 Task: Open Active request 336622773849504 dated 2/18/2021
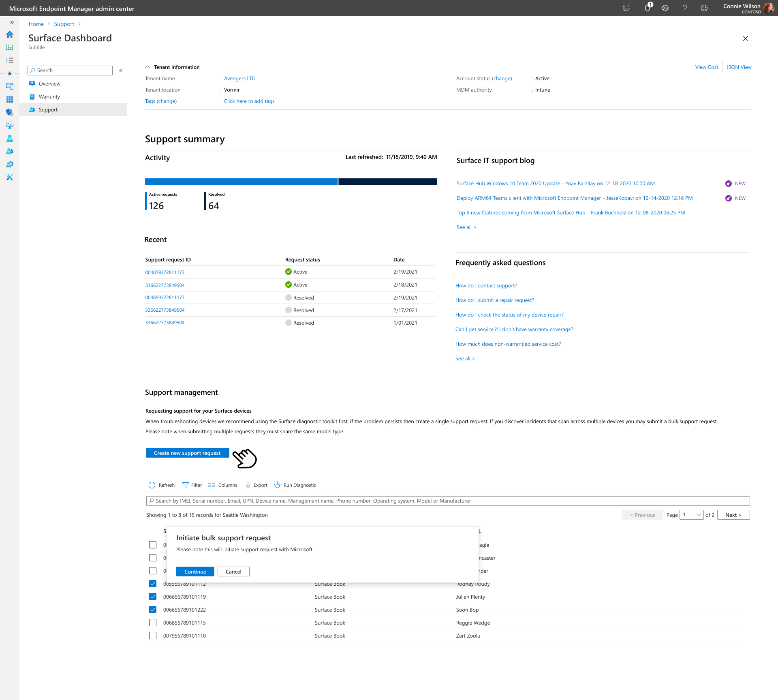[165, 285]
